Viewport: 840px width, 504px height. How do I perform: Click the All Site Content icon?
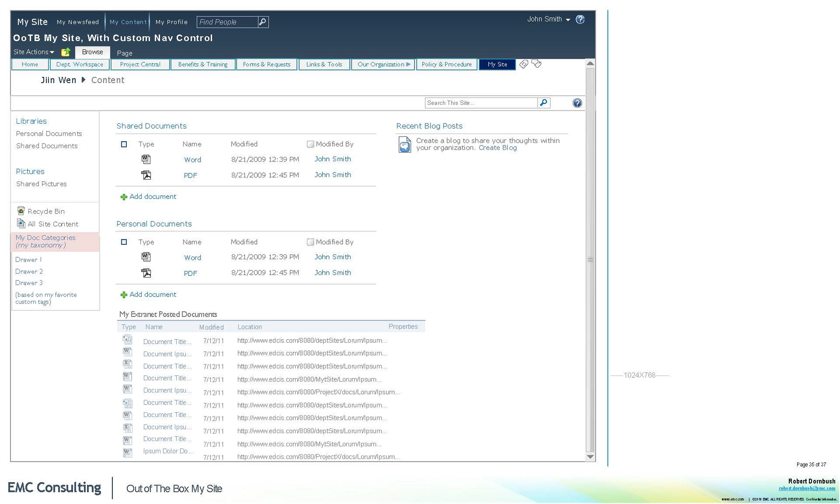(x=21, y=224)
